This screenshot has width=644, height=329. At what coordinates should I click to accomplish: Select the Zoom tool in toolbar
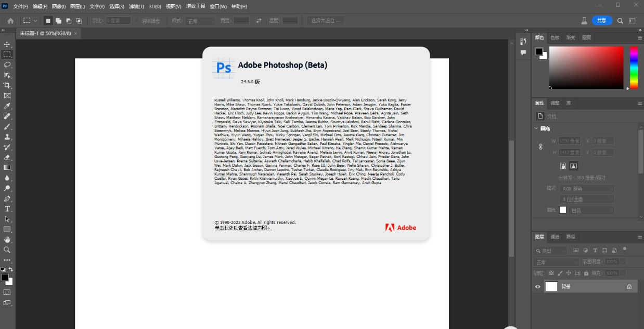click(x=7, y=249)
